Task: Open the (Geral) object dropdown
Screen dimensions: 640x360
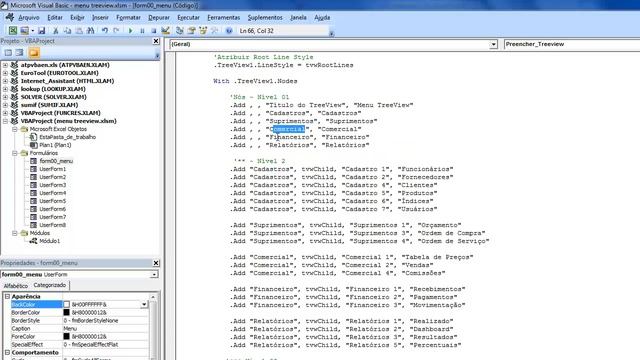Action: pyautogui.click(x=493, y=44)
